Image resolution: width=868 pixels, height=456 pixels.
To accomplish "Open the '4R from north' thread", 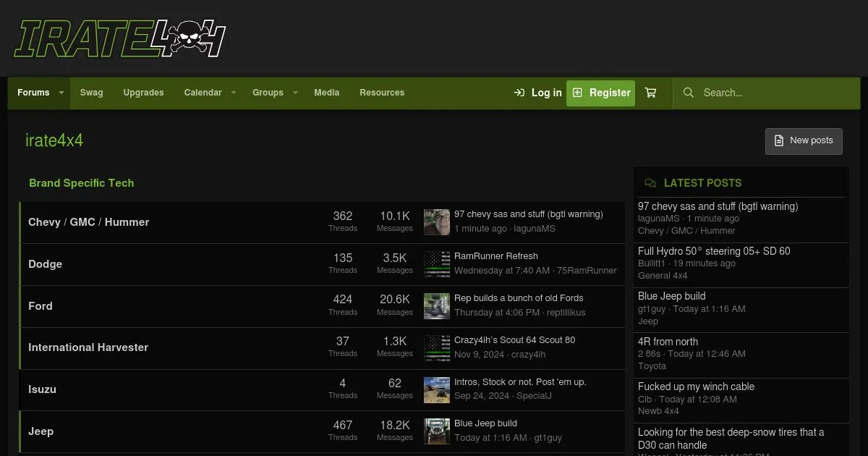I will point(668,342).
